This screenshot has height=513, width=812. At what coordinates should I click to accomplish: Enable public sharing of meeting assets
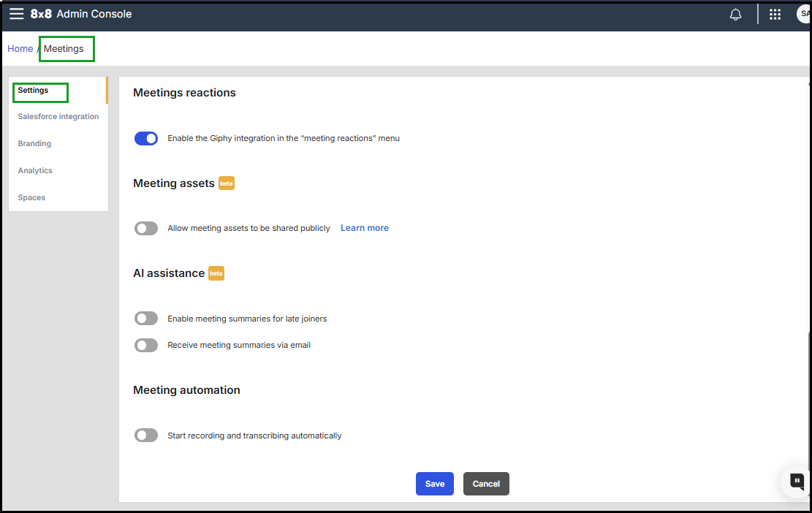point(146,229)
